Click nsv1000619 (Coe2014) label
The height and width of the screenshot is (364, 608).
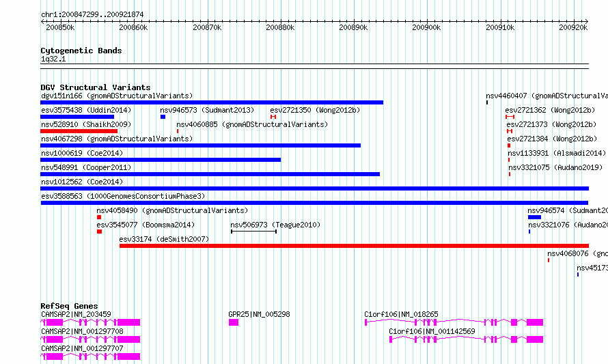82,153
